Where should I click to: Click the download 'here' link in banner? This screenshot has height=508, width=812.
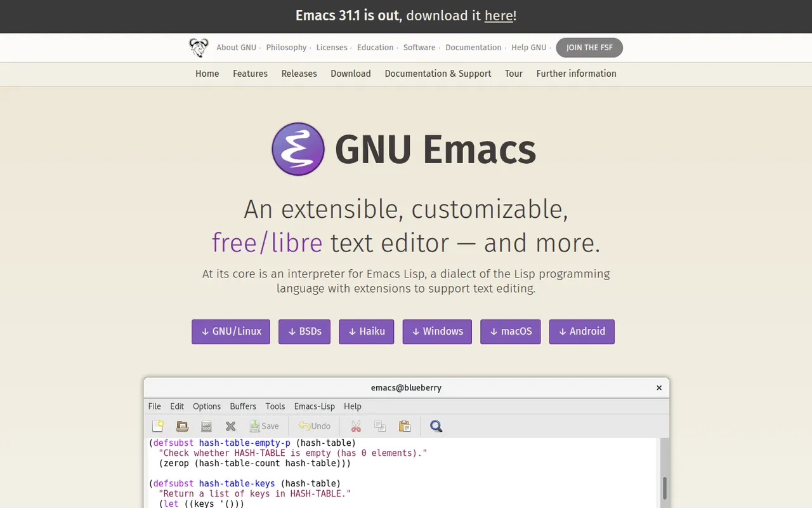(499, 16)
